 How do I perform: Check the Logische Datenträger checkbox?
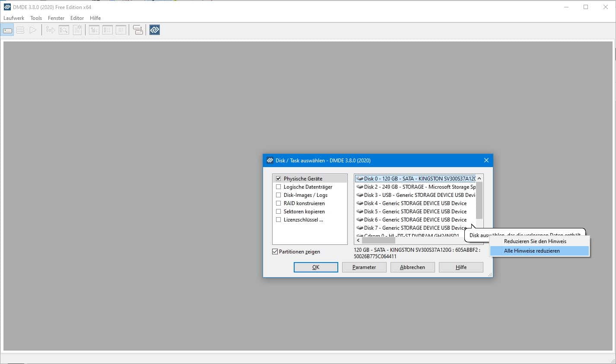click(279, 187)
